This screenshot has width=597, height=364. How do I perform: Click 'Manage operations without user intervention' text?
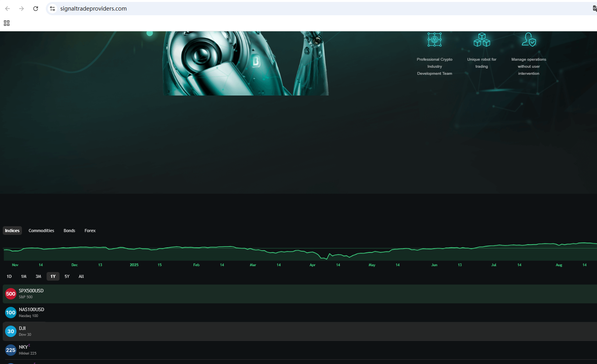[x=528, y=67]
